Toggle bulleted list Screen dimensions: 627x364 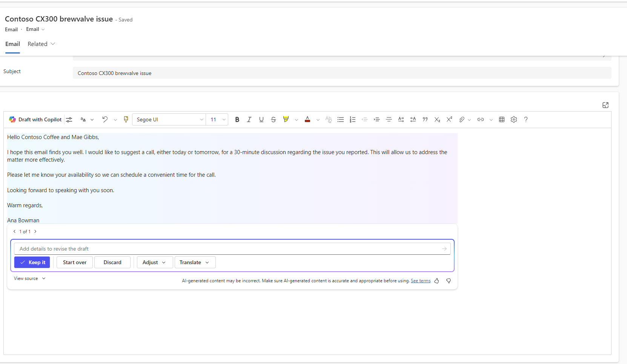click(341, 119)
